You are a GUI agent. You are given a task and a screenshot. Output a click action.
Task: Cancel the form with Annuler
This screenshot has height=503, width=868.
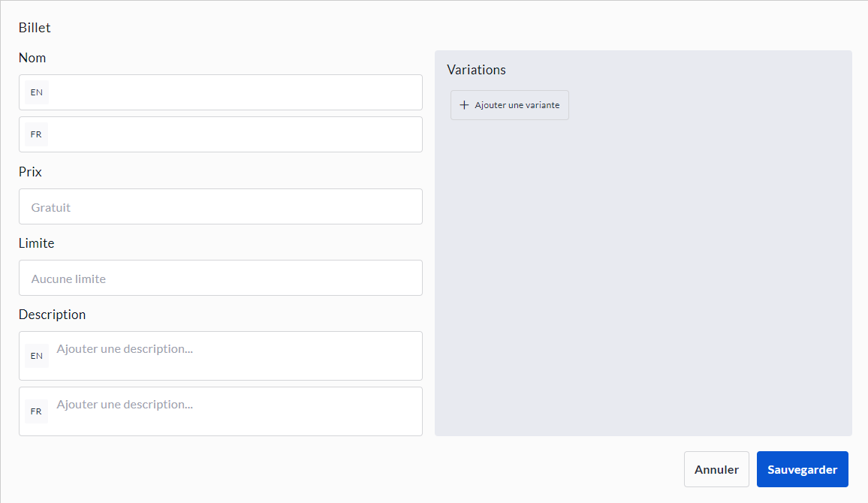point(716,469)
